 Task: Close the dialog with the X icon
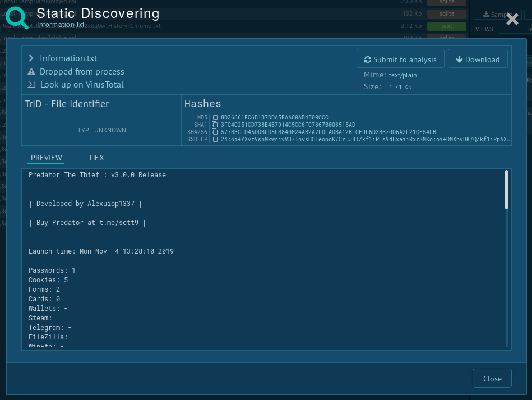(x=512, y=20)
